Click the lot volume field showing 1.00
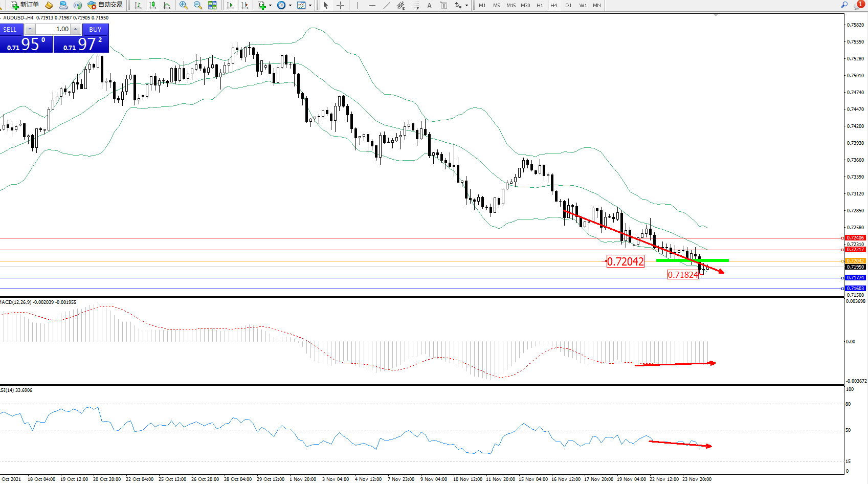The image size is (868, 484). 53,29
